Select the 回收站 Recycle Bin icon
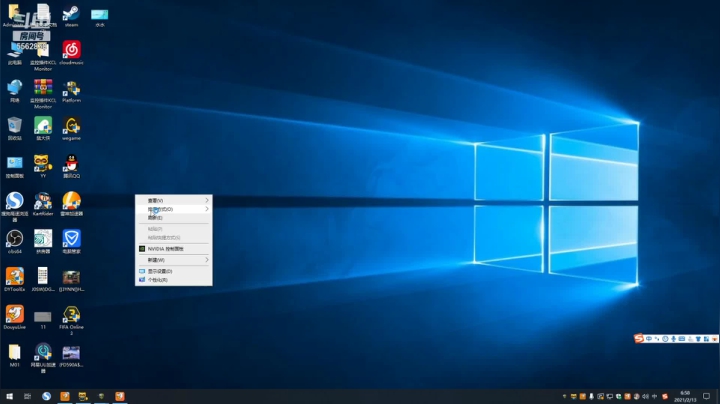The height and width of the screenshot is (404, 720). (x=15, y=129)
